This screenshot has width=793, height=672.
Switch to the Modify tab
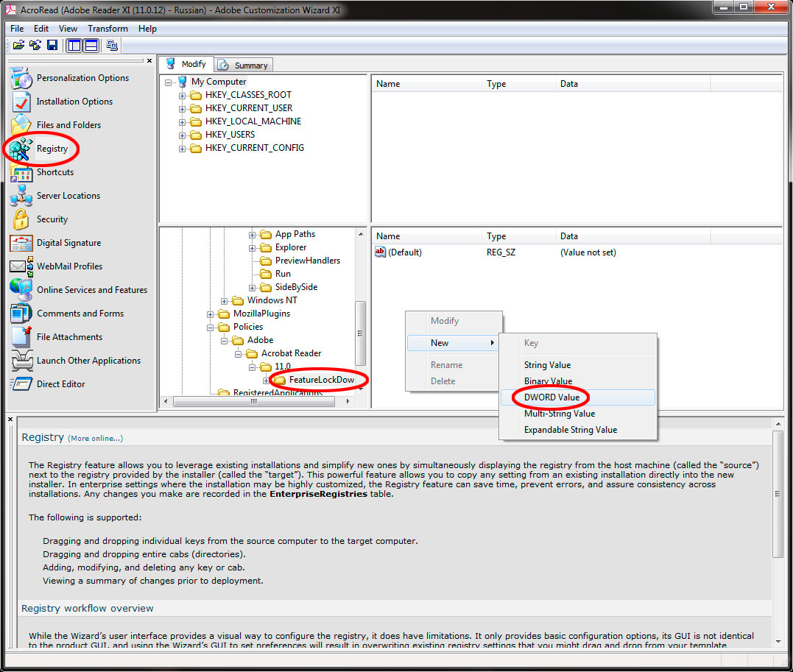click(186, 64)
